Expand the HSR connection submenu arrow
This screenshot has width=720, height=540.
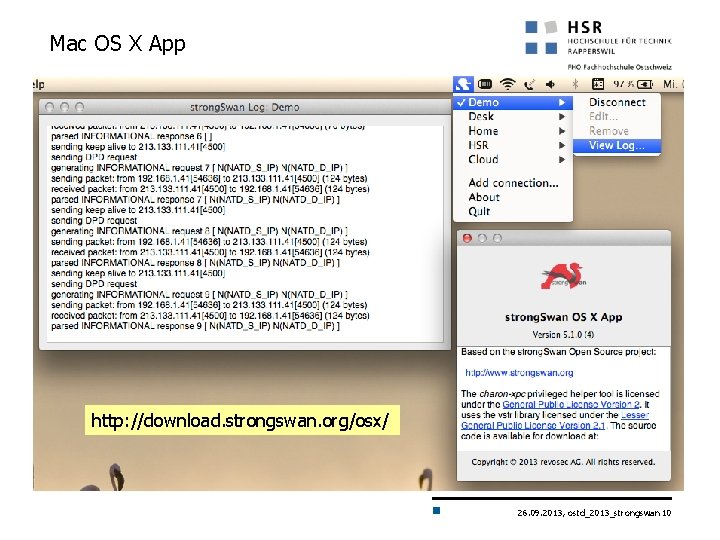pyautogui.click(x=562, y=145)
